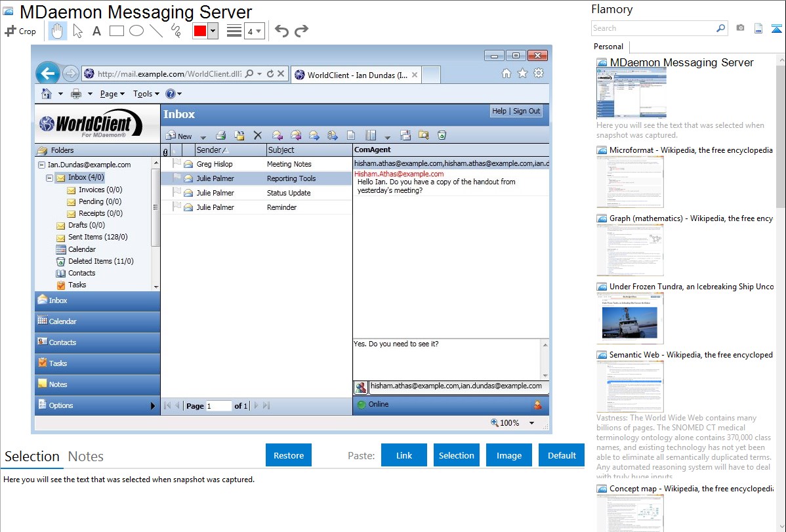
Task: Collapse the Ian.Dundas@example.com account node
Action: 41,165
